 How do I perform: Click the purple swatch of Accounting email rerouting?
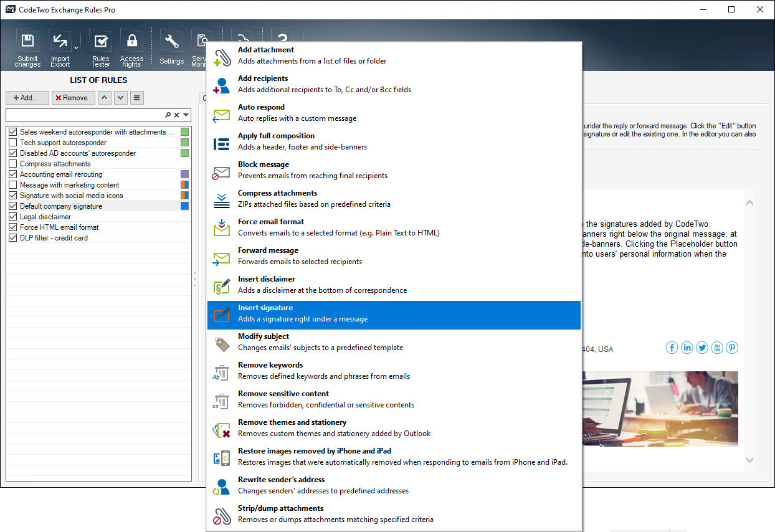(x=184, y=174)
